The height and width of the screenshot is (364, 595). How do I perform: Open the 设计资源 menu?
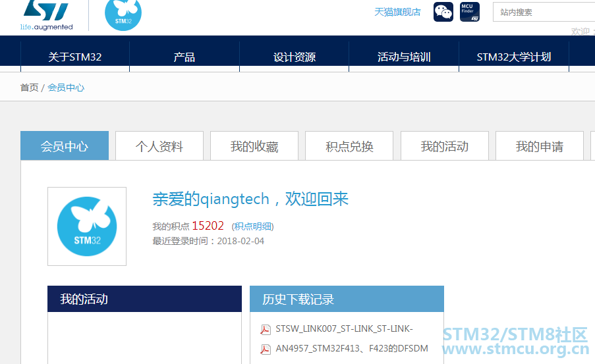click(295, 57)
